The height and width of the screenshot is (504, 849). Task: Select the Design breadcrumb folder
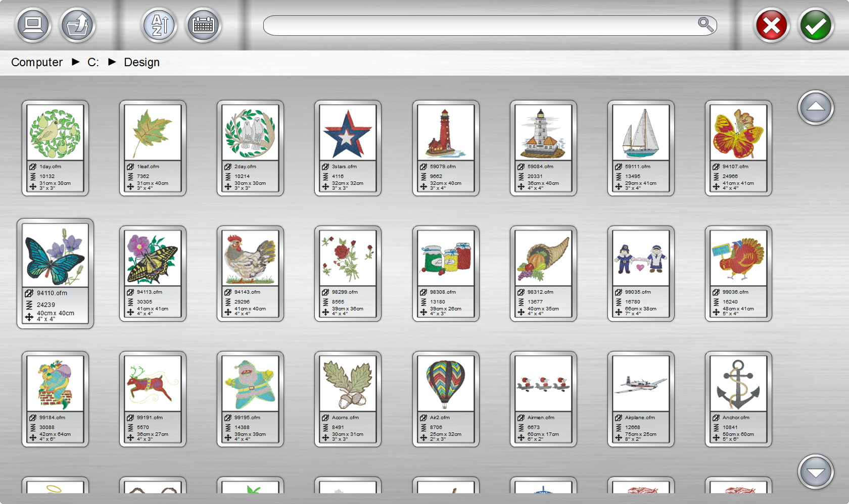click(141, 62)
